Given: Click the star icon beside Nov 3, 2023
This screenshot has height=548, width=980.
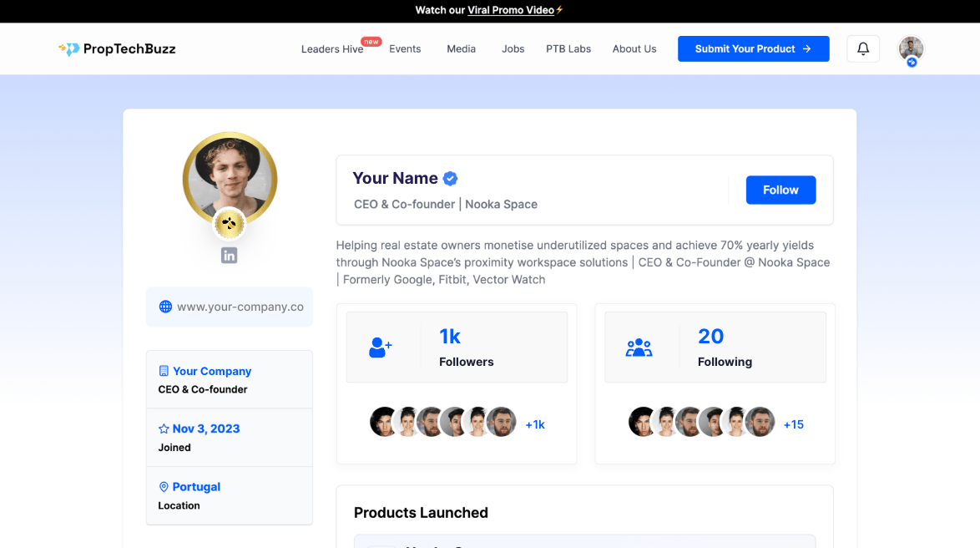Looking at the screenshot, I should pos(164,429).
